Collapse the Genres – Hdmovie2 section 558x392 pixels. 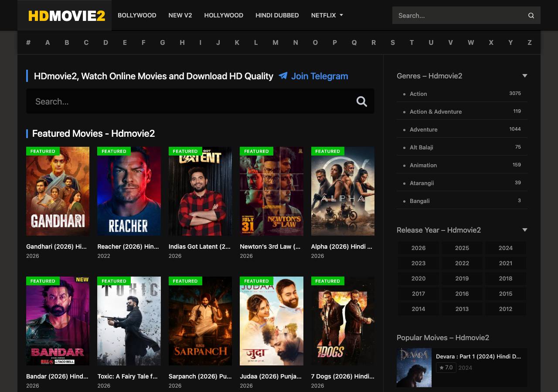(525, 76)
